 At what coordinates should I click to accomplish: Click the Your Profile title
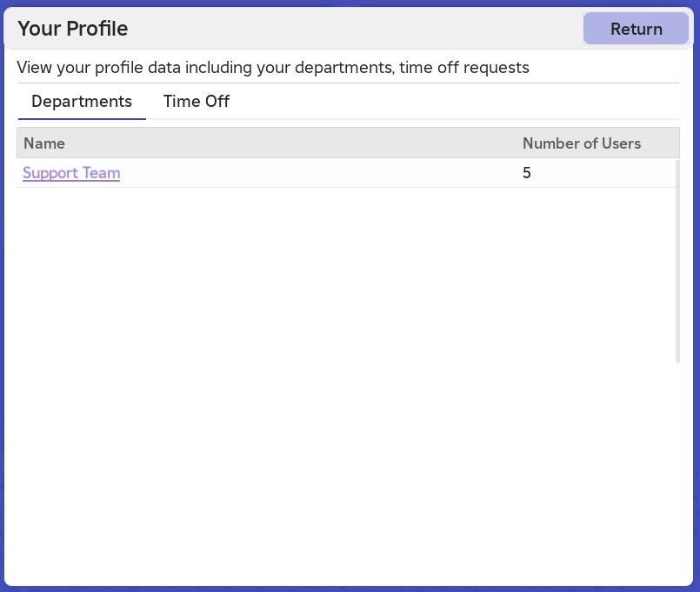click(73, 29)
